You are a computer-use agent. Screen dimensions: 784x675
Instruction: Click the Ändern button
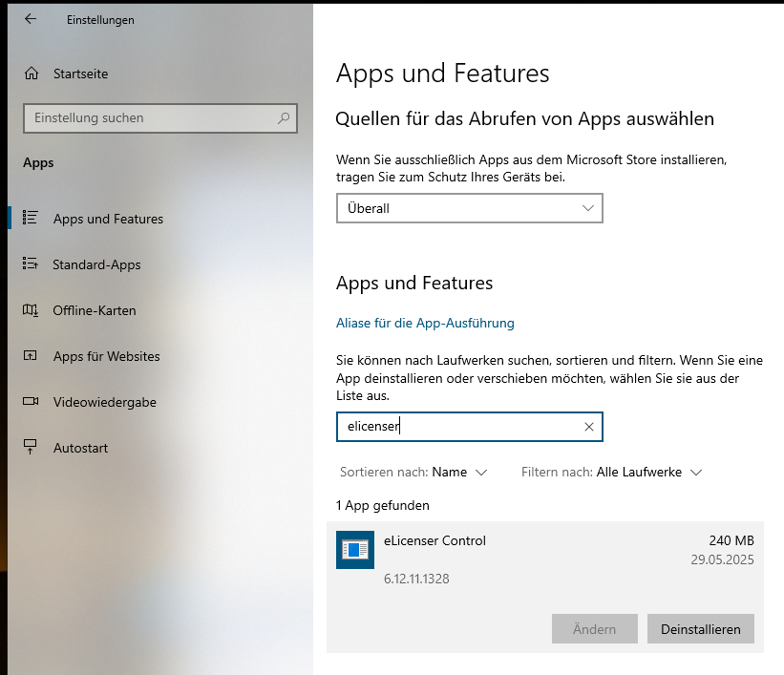[x=595, y=629]
